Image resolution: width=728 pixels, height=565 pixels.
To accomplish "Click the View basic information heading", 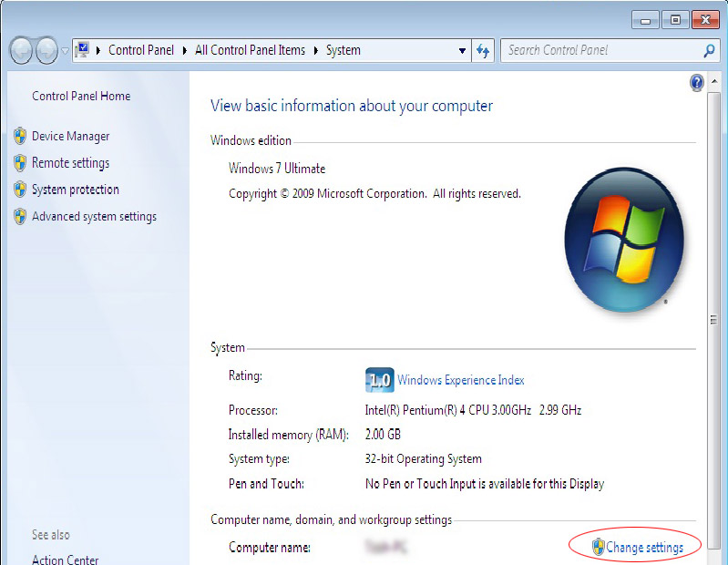I will click(352, 107).
